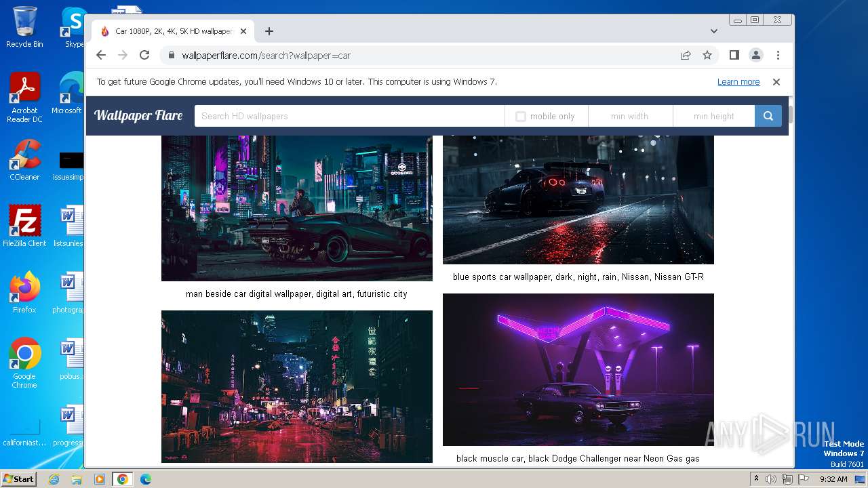868x488 pixels.
Task: Select the Firefox desktop icon
Action: 24,293
